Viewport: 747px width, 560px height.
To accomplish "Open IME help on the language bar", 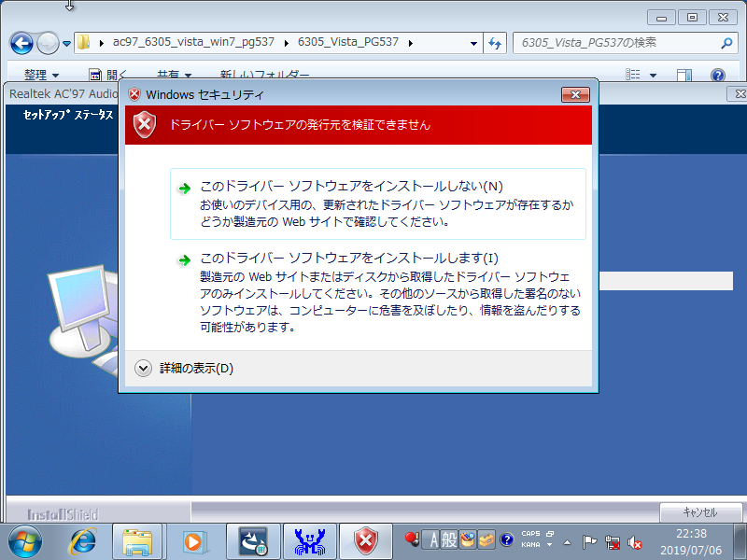I will pyautogui.click(x=506, y=540).
